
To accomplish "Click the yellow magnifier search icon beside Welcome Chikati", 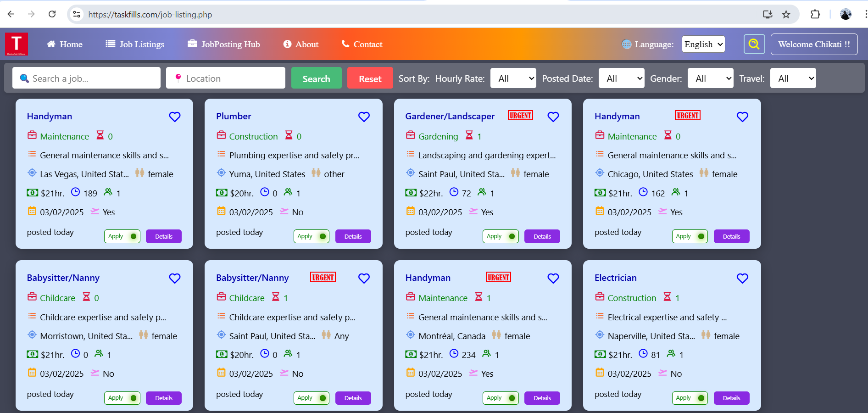I will 754,44.
